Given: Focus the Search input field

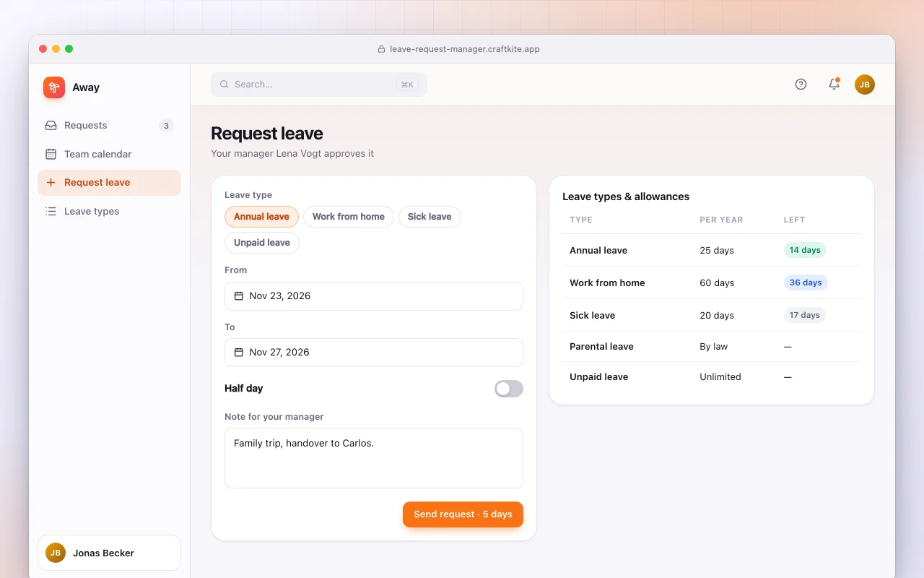Looking at the screenshot, I should (x=319, y=85).
